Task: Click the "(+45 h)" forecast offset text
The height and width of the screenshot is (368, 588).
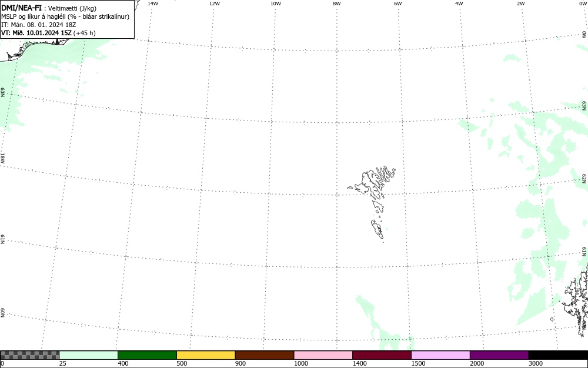Action: (84, 33)
